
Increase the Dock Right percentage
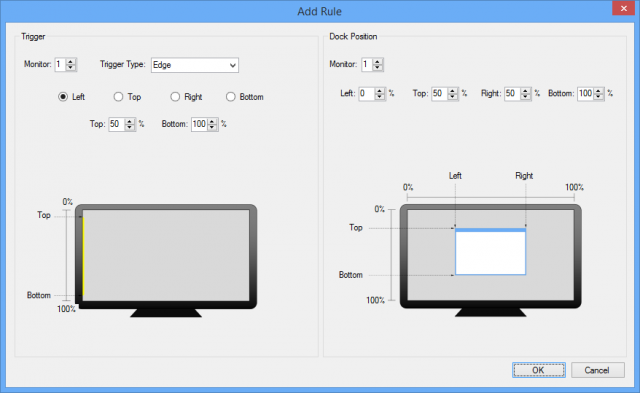coord(526,91)
